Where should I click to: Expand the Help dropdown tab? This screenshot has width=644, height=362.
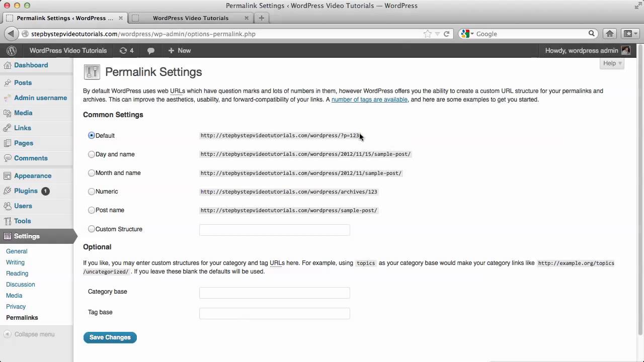(x=612, y=63)
